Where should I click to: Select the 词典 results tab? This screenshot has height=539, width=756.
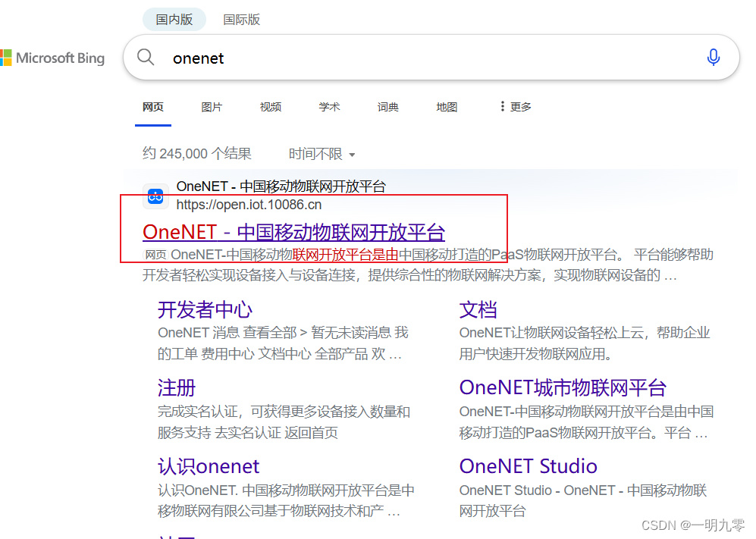388,107
